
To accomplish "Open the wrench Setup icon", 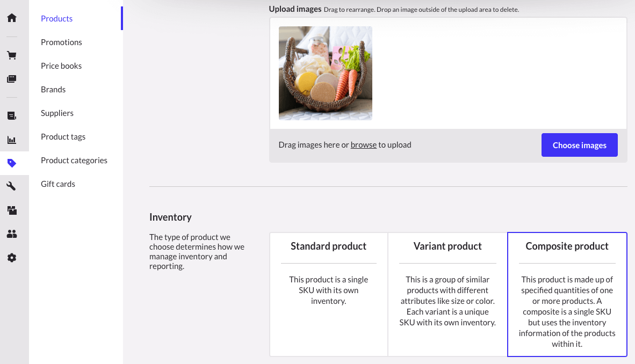I will click(x=12, y=186).
